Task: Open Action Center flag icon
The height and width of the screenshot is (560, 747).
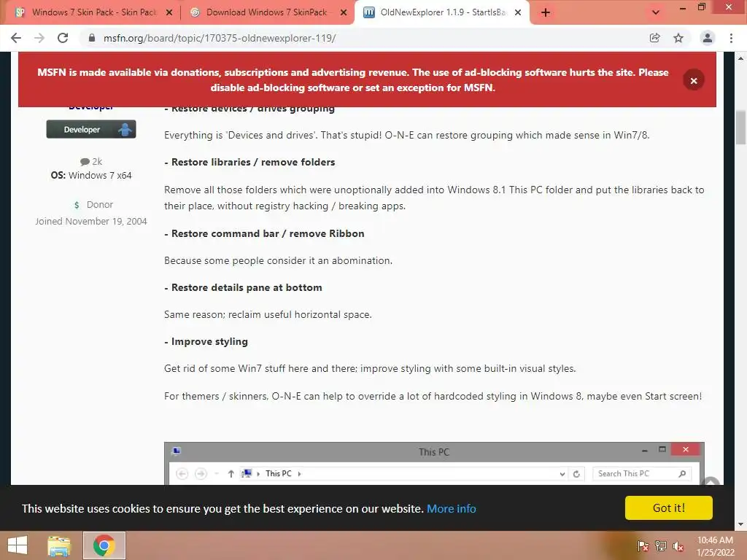Action: [x=643, y=546]
